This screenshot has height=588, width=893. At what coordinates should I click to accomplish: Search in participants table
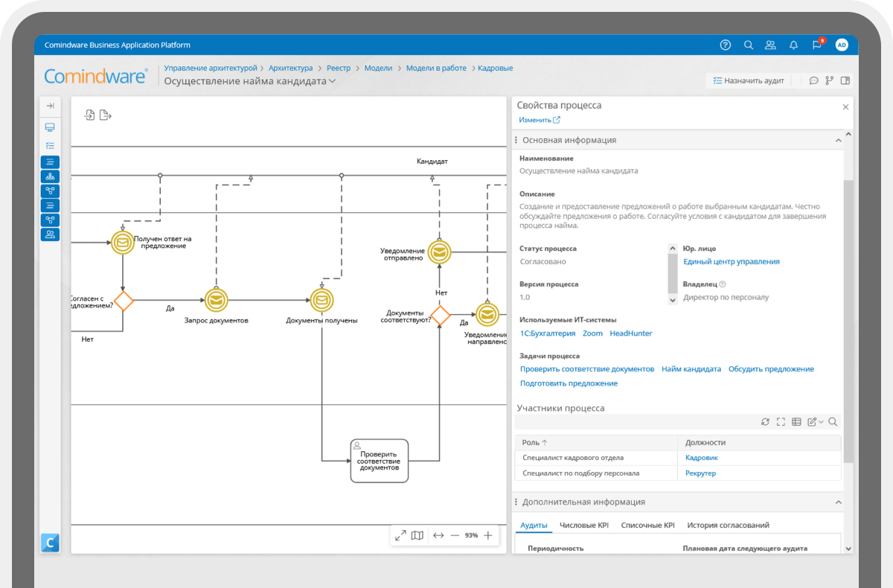click(833, 422)
